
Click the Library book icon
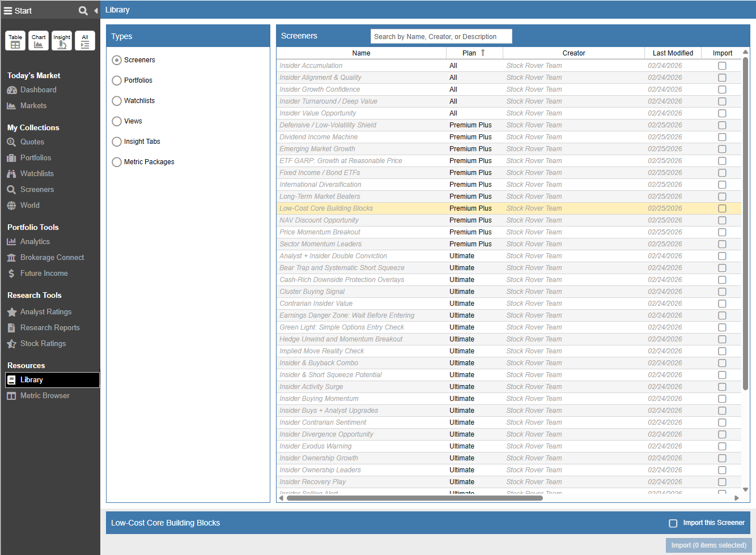click(11, 380)
